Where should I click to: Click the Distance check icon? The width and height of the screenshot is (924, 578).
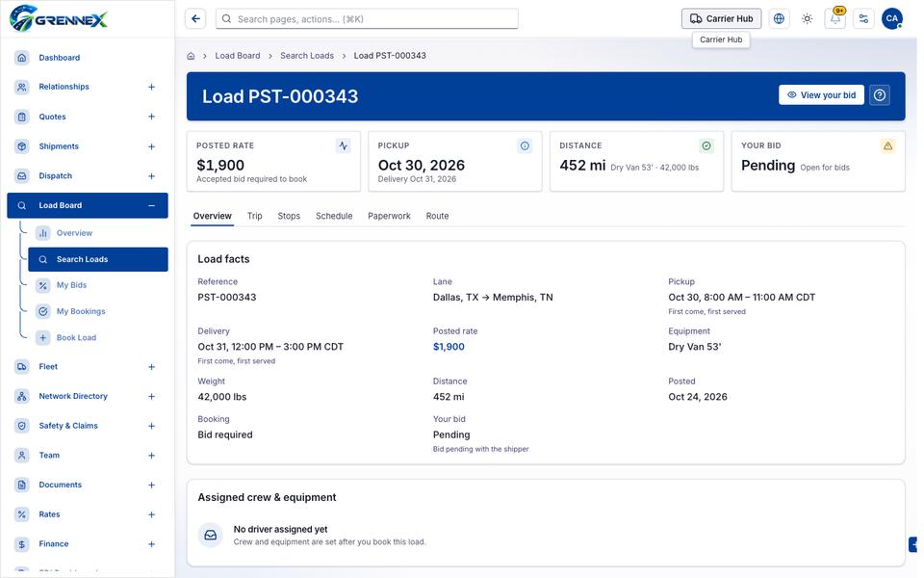(x=706, y=145)
